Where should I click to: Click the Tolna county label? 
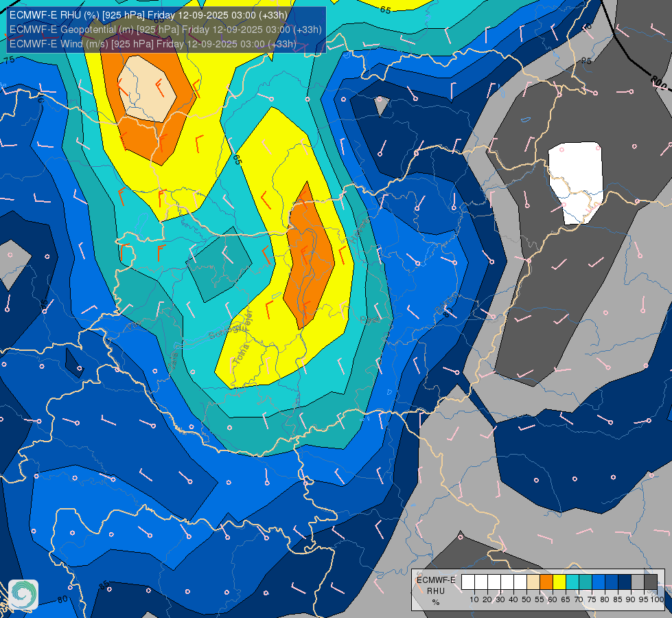pyautogui.click(x=241, y=355)
